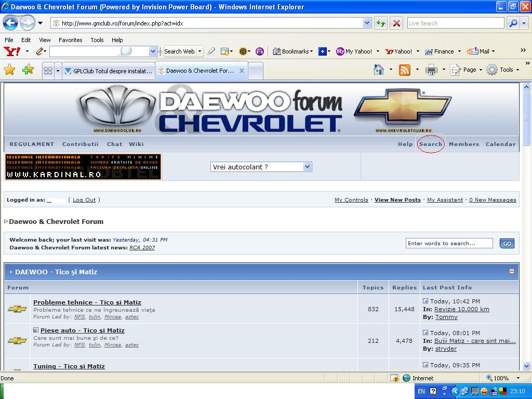
Task: Open the tab list dropdown arrow
Action: click(x=58, y=71)
